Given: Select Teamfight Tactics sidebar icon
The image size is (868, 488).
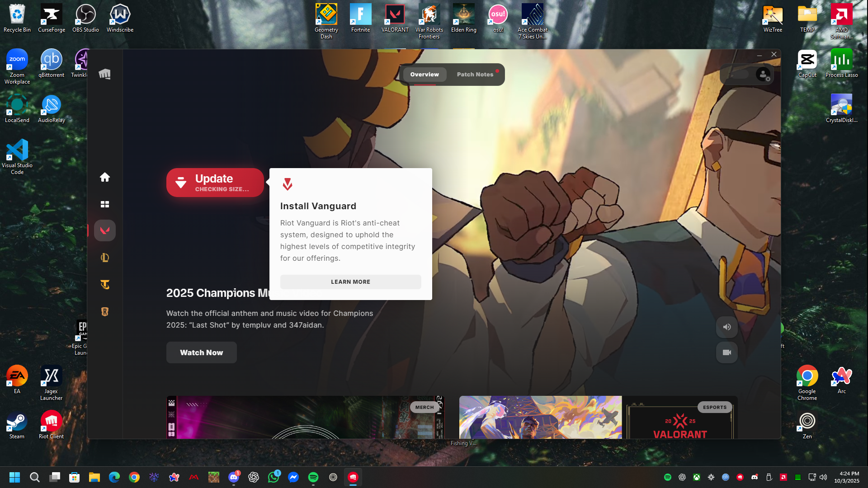Looking at the screenshot, I should (x=105, y=285).
